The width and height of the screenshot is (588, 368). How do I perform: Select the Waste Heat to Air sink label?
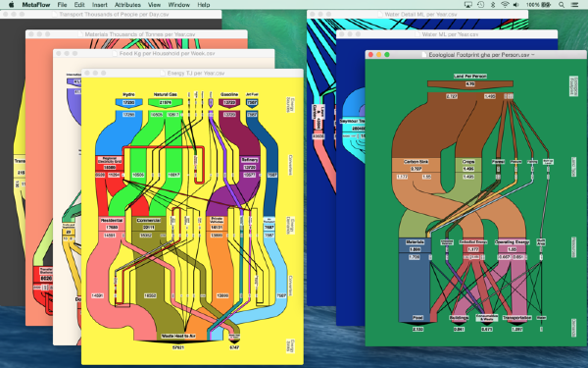click(178, 336)
